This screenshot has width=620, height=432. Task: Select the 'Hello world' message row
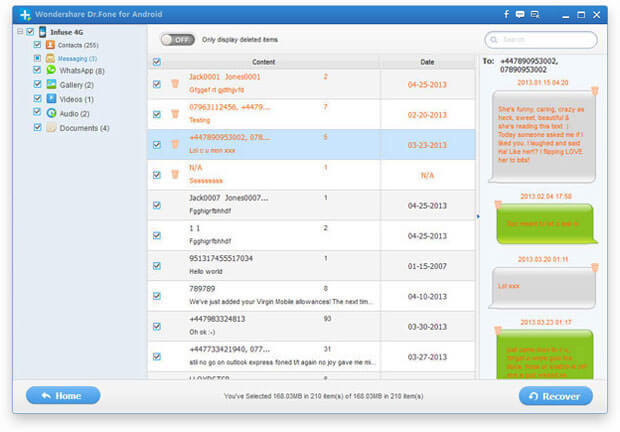pyautogui.click(x=311, y=266)
